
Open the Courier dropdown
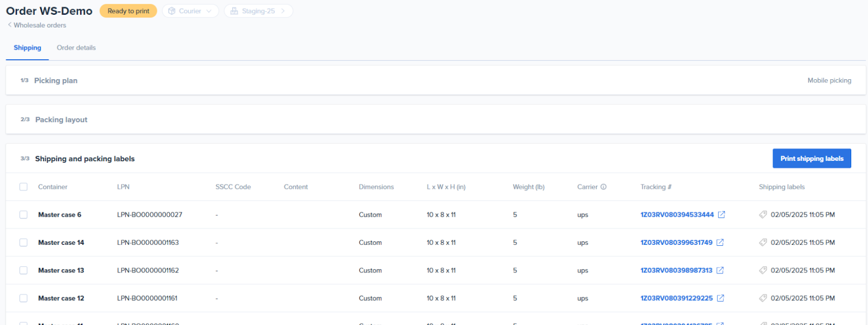click(x=190, y=11)
